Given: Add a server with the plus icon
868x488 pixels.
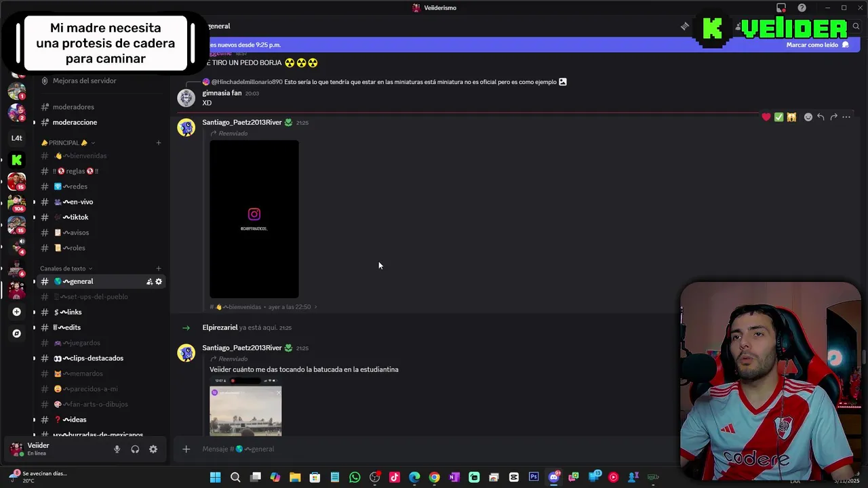Looking at the screenshot, I should click(17, 312).
